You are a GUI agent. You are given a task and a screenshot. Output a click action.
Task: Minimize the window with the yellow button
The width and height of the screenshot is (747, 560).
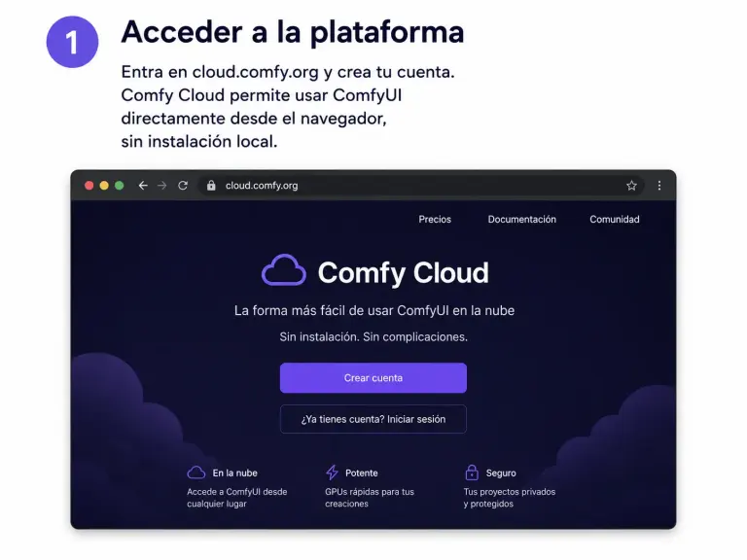pyautogui.click(x=104, y=186)
